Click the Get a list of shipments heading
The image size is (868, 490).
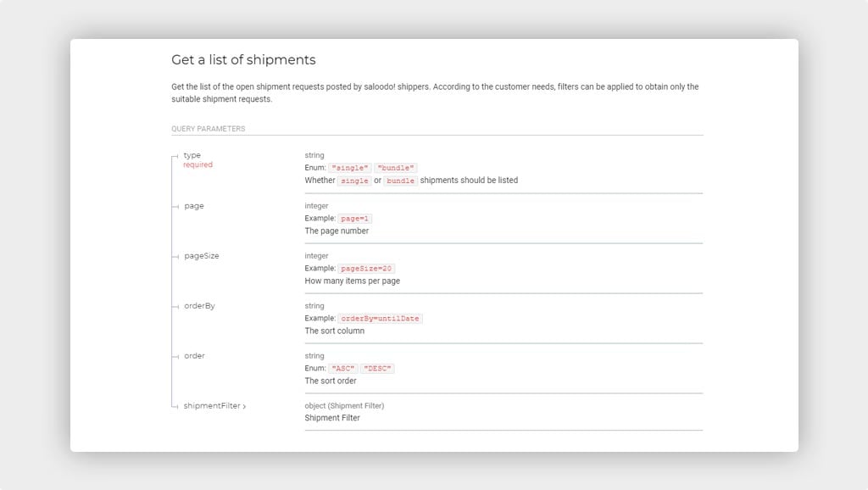243,60
